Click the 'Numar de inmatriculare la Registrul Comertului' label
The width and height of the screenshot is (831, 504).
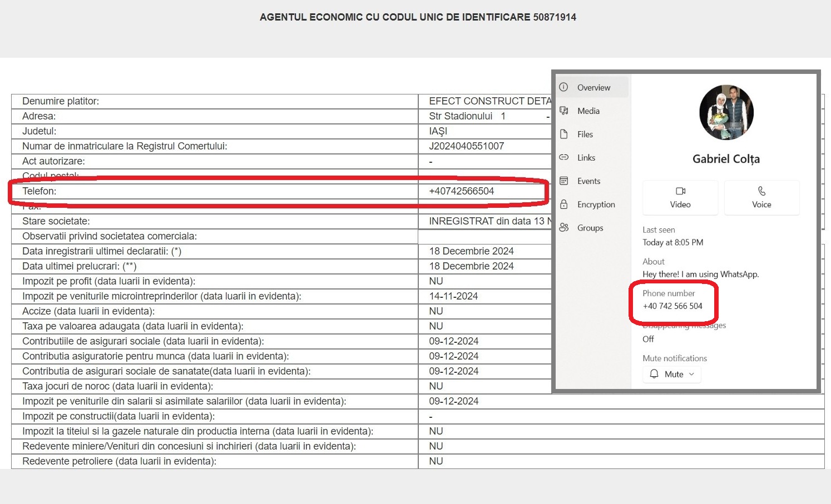(125, 146)
